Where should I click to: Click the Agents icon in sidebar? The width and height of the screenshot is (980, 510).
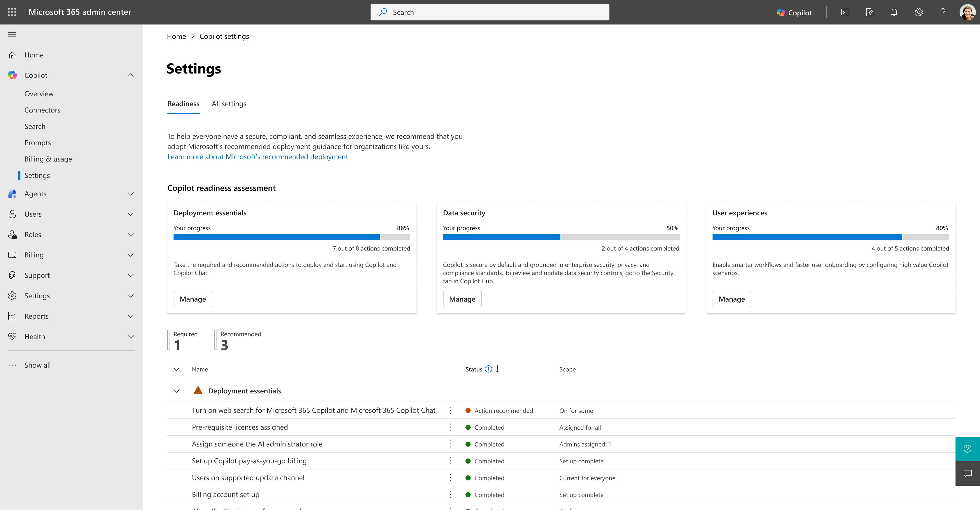12,194
